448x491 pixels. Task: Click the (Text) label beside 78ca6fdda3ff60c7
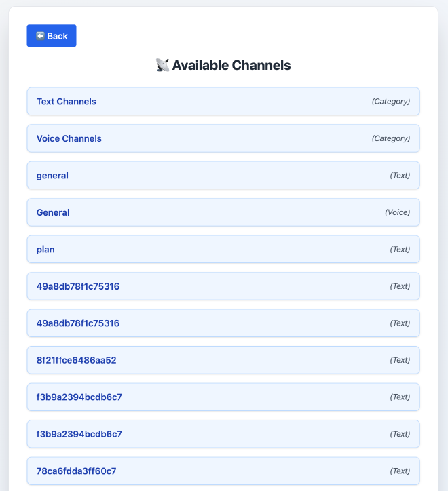point(400,471)
